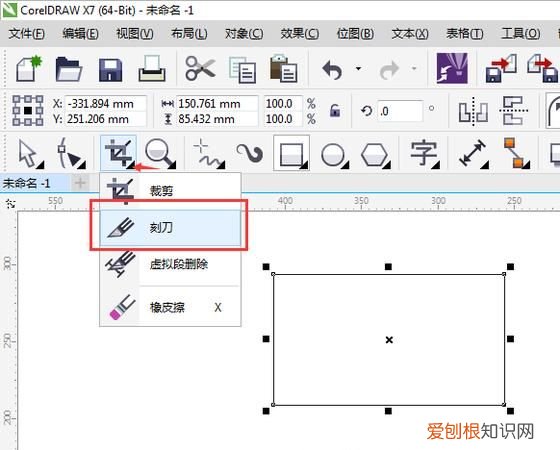The height and width of the screenshot is (450, 560).
Task: Cut selection with the scissors icon
Action: (x=200, y=68)
